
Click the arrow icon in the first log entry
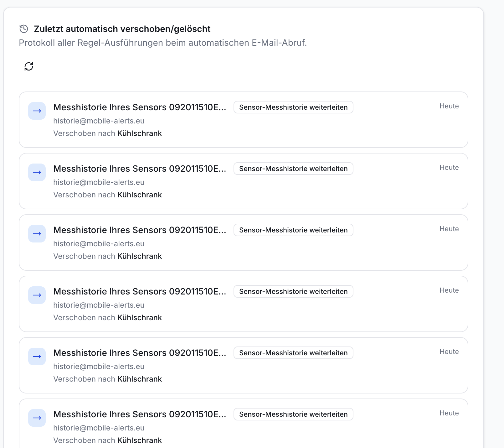37,111
